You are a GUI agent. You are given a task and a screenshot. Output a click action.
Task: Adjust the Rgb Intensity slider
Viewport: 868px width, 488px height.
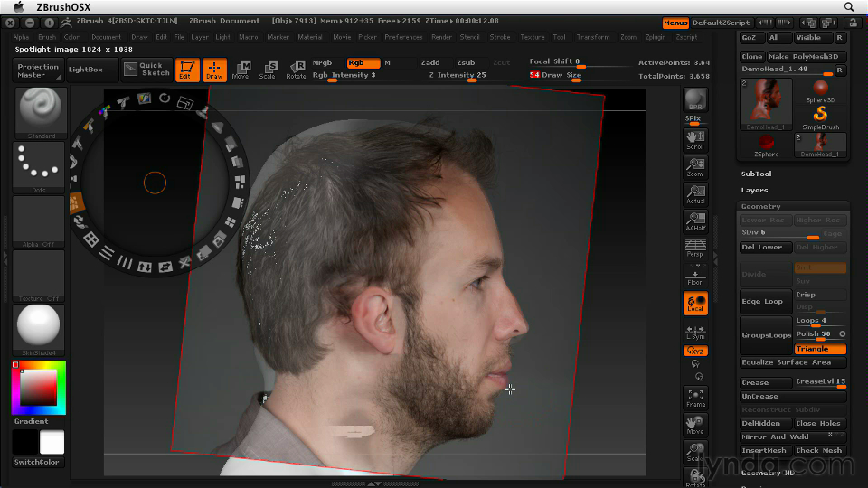(363, 76)
